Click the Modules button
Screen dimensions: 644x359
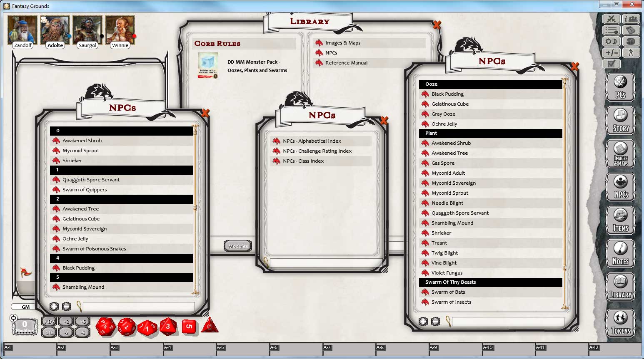(x=237, y=246)
